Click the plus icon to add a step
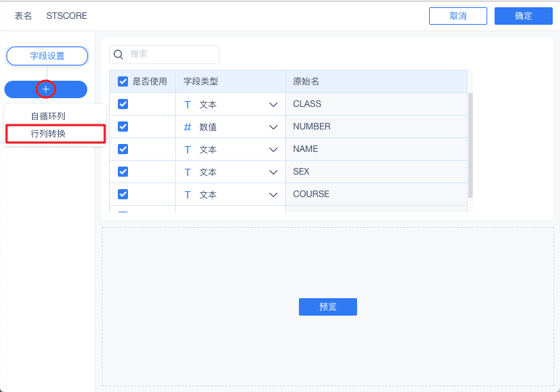 pos(46,89)
